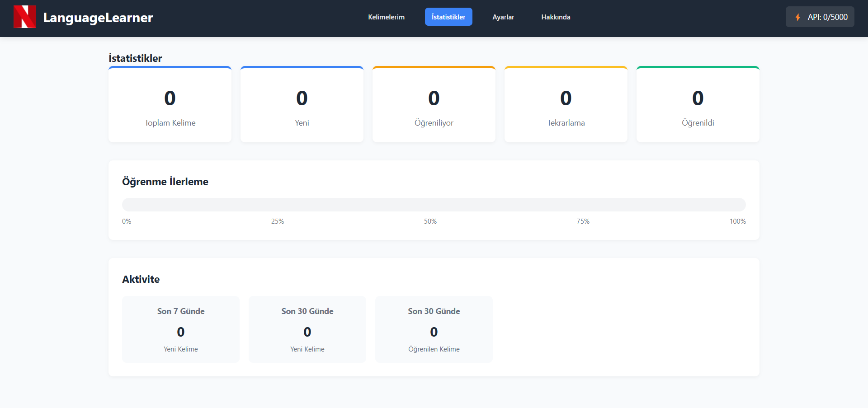Select the İstatistikler tab
The height and width of the screenshot is (408, 868).
pos(448,17)
